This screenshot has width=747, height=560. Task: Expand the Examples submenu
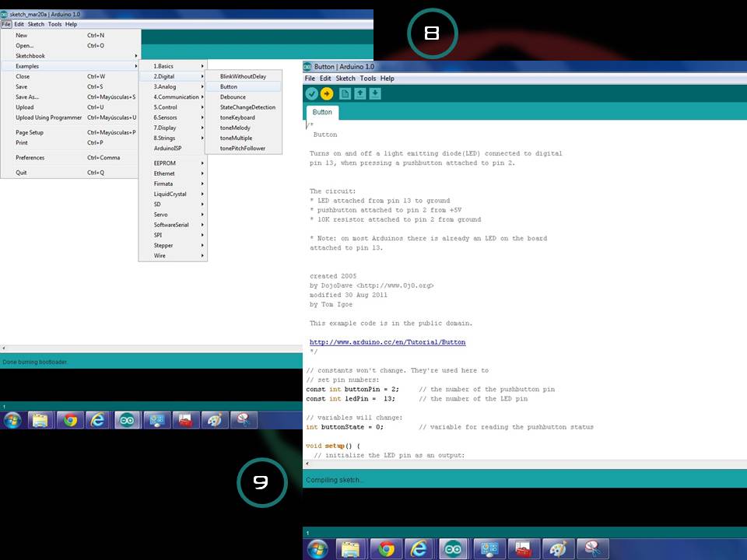point(71,66)
